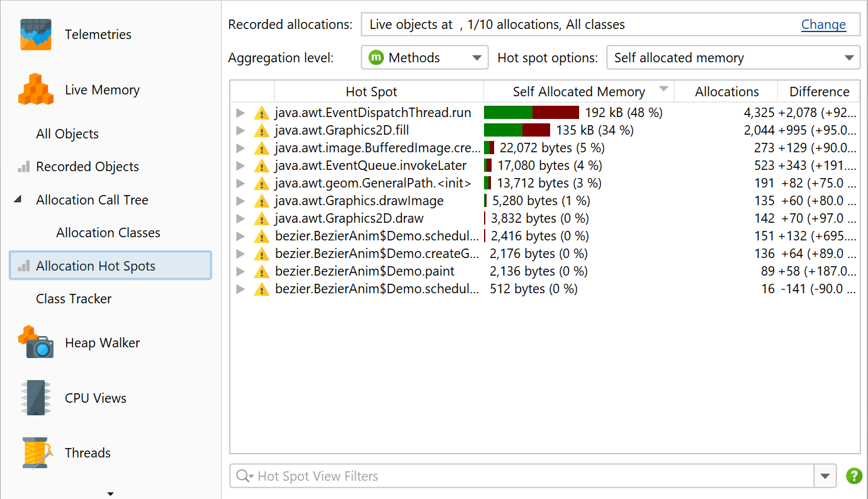Click warning icon for bezier.BezierAnim$Demo.paint
Screen dimensions: 868x499
[261, 272]
